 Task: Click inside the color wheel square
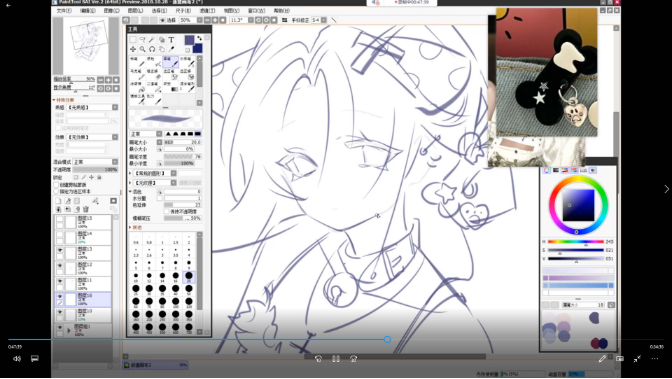tap(578, 205)
